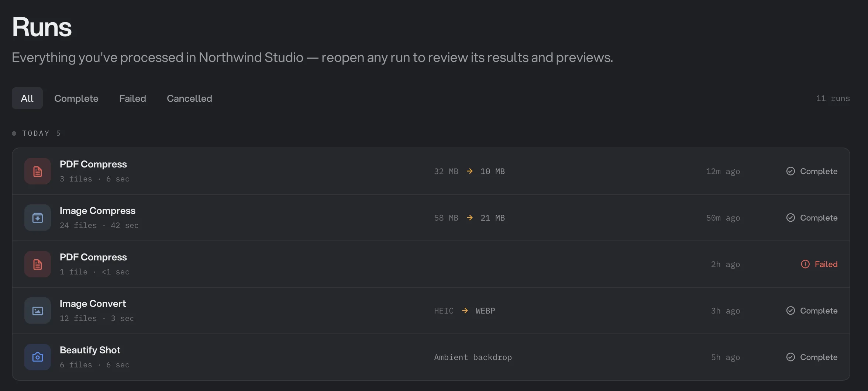This screenshot has height=391, width=868.
Task: Click the red Failed alert icon
Action: [x=805, y=264]
